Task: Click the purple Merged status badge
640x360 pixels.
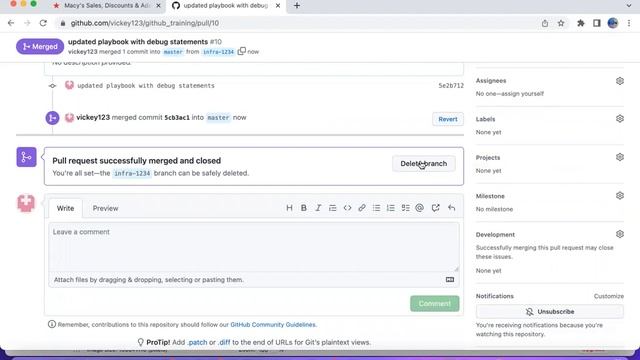Action: 40,47
